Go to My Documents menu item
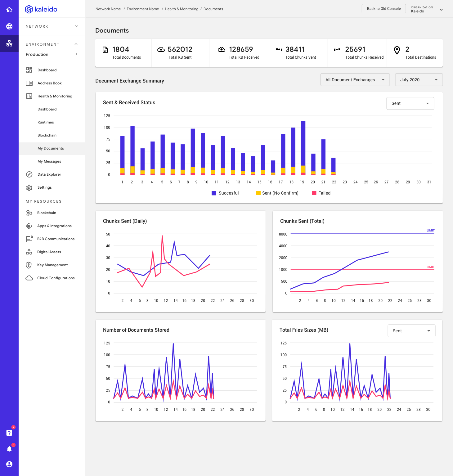This screenshot has height=476, width=453. pos(52,149)
